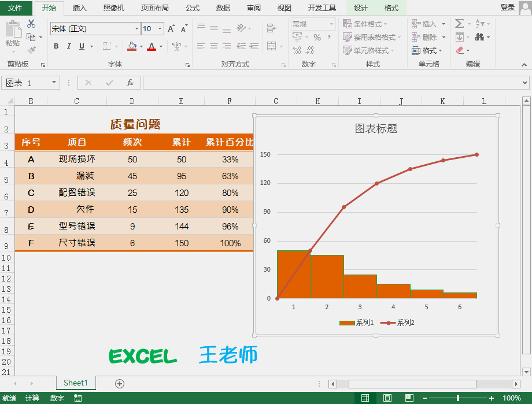Switch to Page Break Preview in status bar

409,398
